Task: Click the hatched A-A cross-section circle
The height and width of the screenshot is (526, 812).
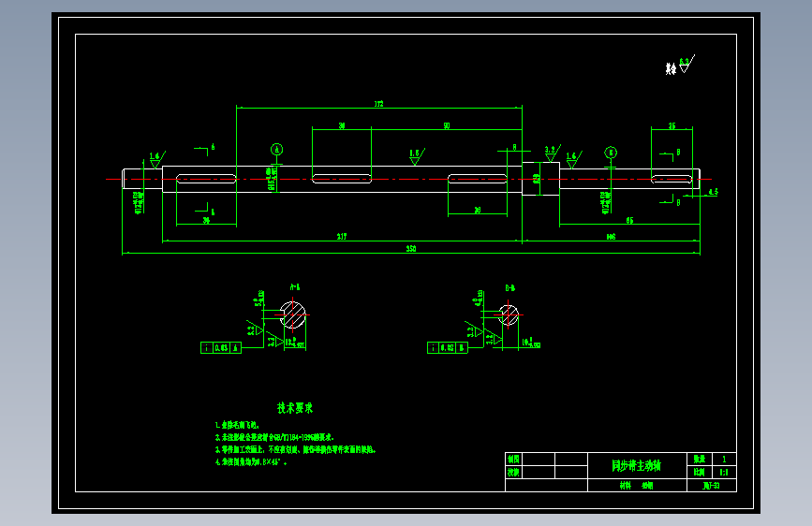Action: 292,314
